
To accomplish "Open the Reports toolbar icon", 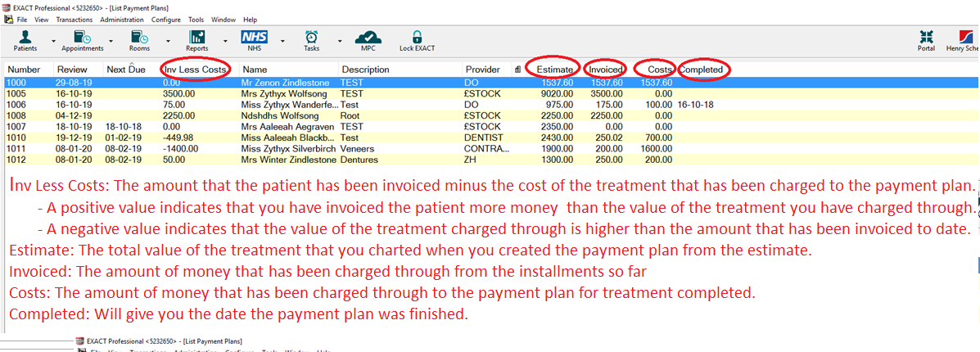I will (196, 38).
